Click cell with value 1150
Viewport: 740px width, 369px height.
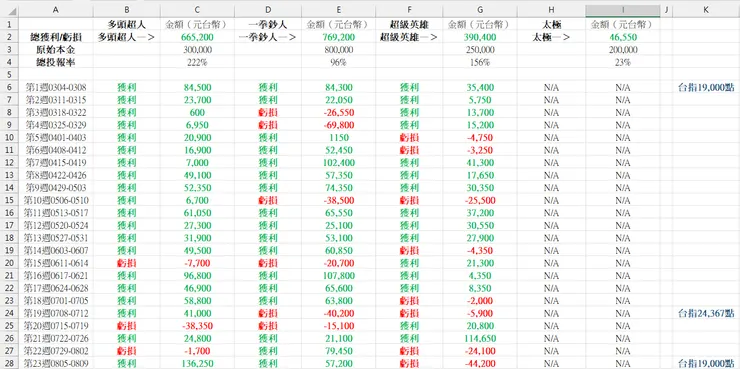tap(339, 137)
